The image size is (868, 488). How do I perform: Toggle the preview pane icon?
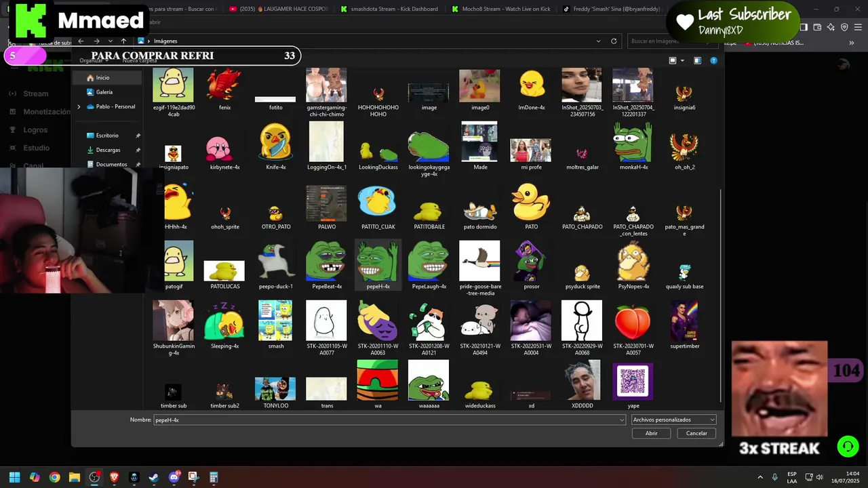[x=697, y=60]
